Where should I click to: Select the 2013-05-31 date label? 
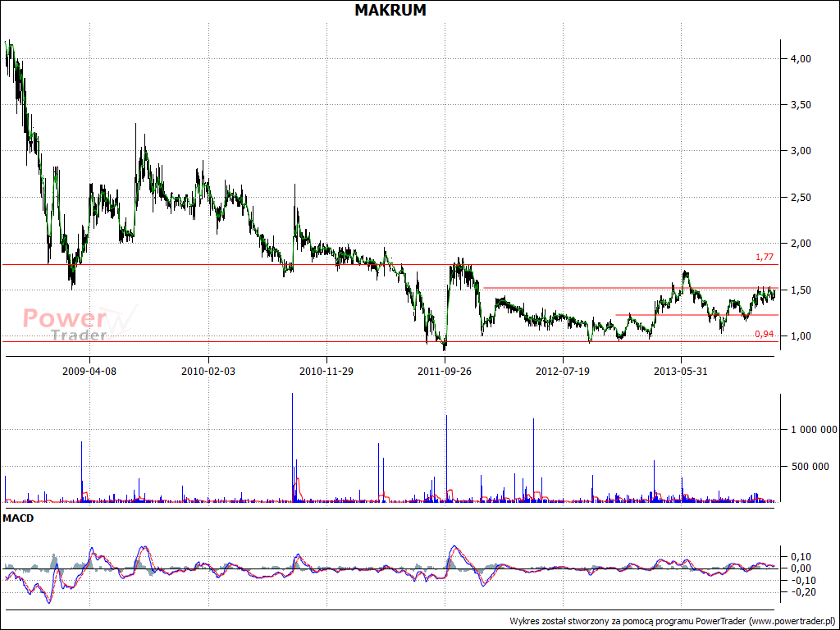point(681,372)
